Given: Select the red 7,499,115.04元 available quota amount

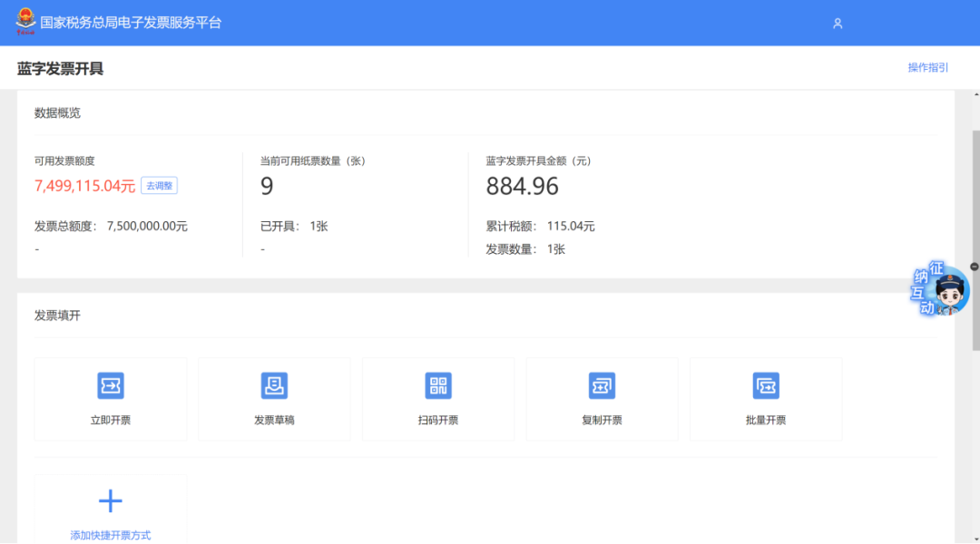Looking at the screenshot, I should point(84,186).
